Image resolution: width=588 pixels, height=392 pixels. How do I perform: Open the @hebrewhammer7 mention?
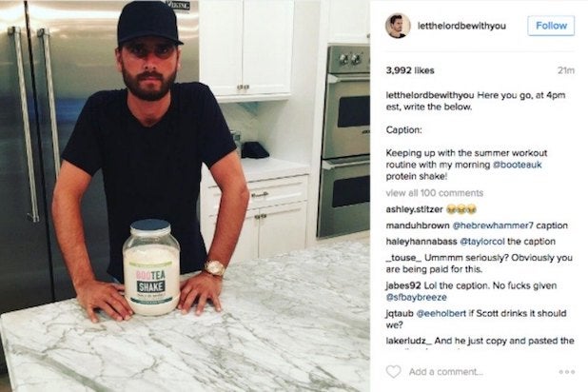[493, 225]
